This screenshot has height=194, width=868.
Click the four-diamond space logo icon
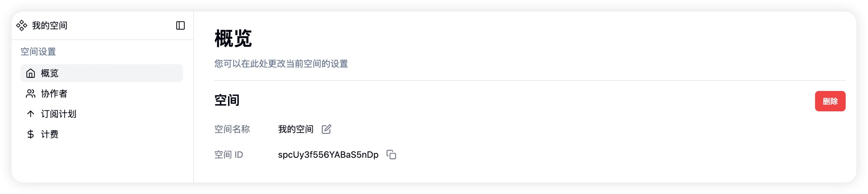(22, 25)
